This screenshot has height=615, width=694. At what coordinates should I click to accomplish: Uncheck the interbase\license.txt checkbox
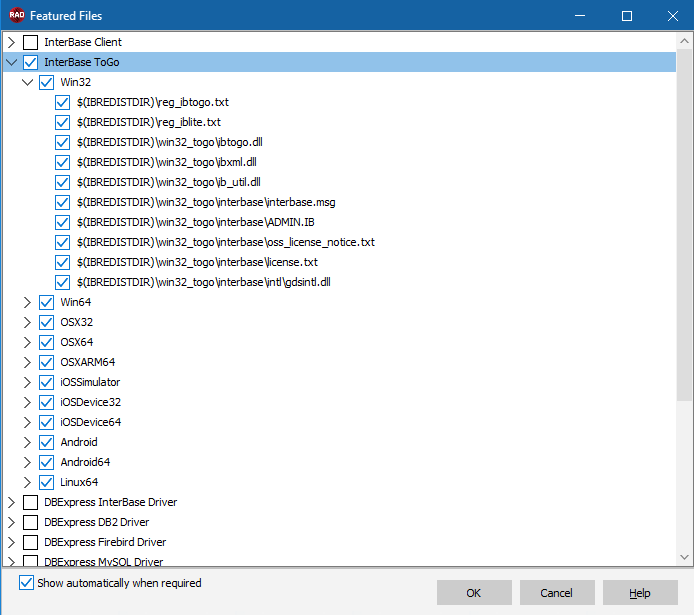click(x=62, y=262)
